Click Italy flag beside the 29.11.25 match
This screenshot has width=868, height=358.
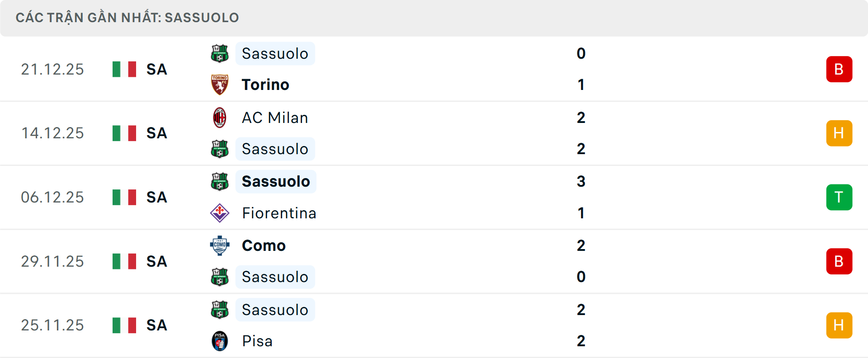coord(124,261)
